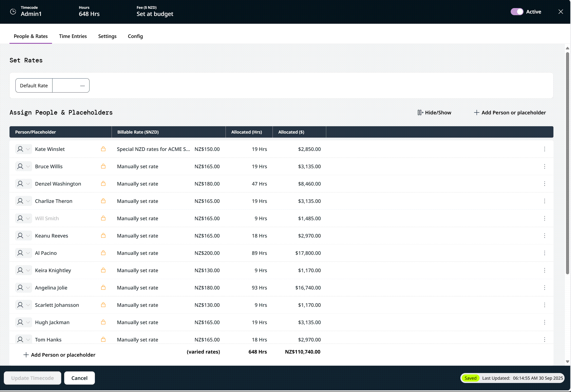Click the Cancel button
This screenshot has height=392, width=571.
pyautogui.click(x=79, y=378)
